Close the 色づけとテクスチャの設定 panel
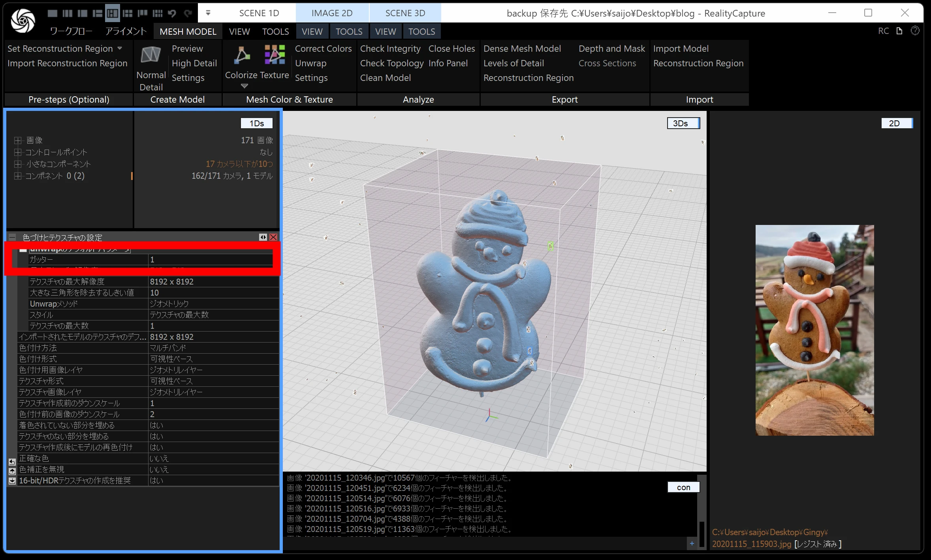 (x=273, y=237)
